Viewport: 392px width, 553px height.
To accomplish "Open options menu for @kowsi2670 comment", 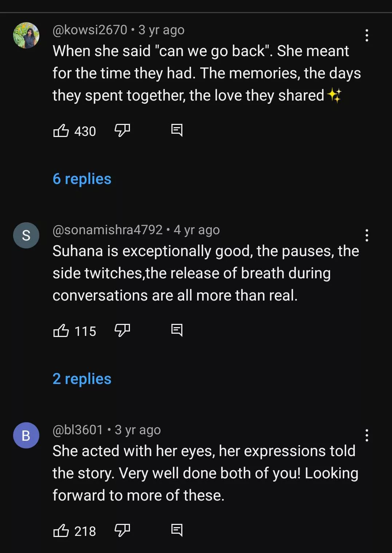I will pos(367,35).
